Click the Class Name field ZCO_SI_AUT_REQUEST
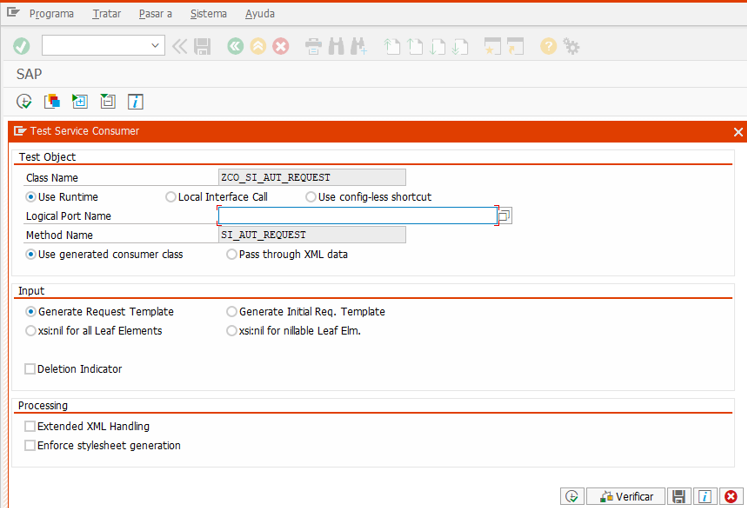The width and height of the screenshot is (747, 508). (x=312, y=177)
